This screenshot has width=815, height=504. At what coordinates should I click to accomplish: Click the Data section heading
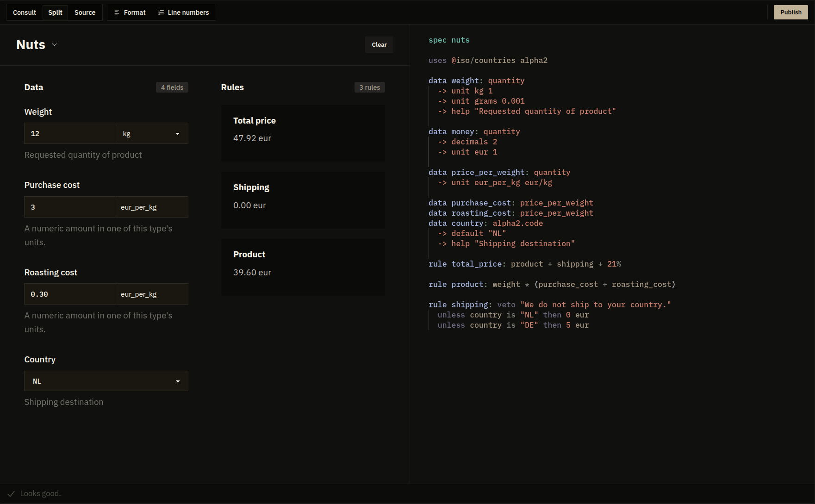pyautogui.click(x=34, y=87)
